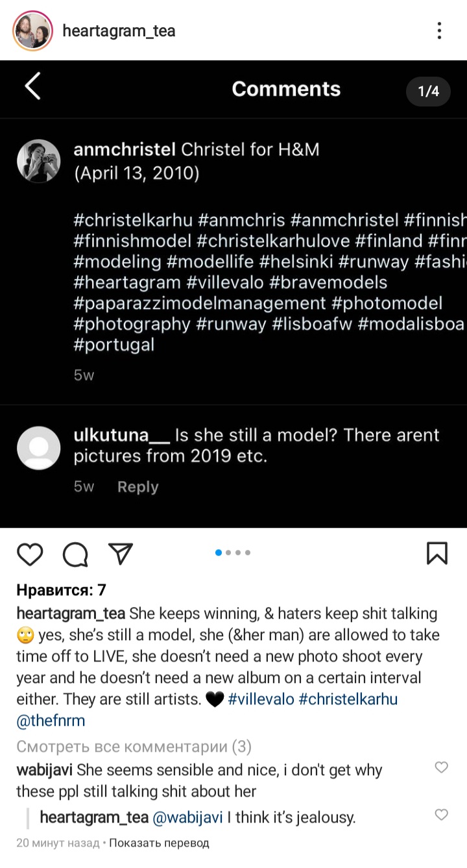This screenshot has width=467, height=868.
Task: Visit the @thefnrm mention
Action: [x=51, y=721]
